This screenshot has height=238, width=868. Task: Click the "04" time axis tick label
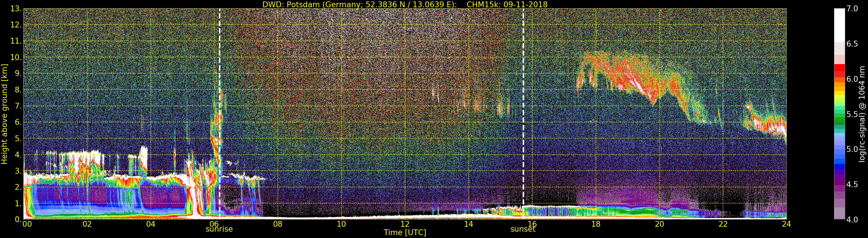151,224
